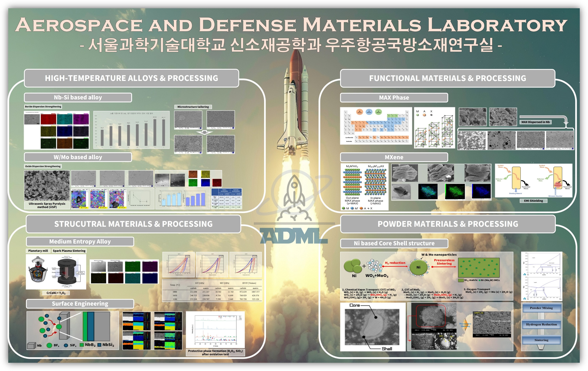
Task: Select the W/Mo based alloy label bar
Action: coord(78,157)
